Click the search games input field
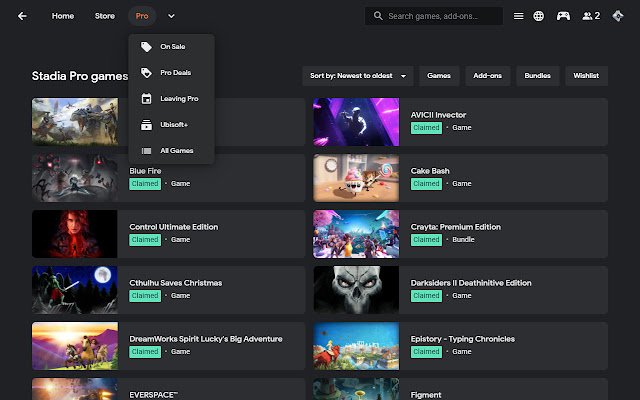The image size is (640, 400). tap(440, 16)
